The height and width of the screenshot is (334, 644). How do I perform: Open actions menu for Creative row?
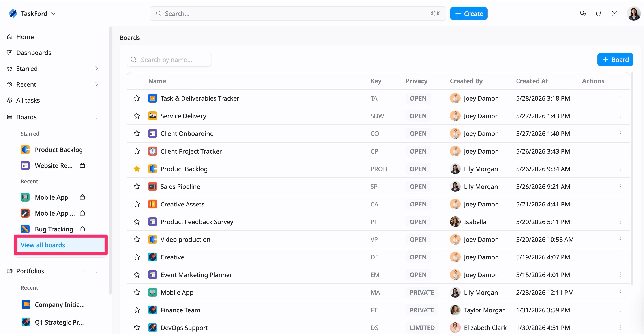point(620,257)
